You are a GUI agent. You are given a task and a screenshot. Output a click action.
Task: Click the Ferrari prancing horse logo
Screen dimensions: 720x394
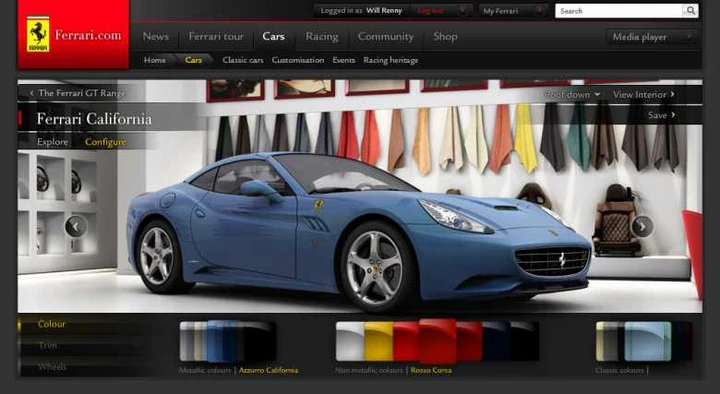[38, 34]
